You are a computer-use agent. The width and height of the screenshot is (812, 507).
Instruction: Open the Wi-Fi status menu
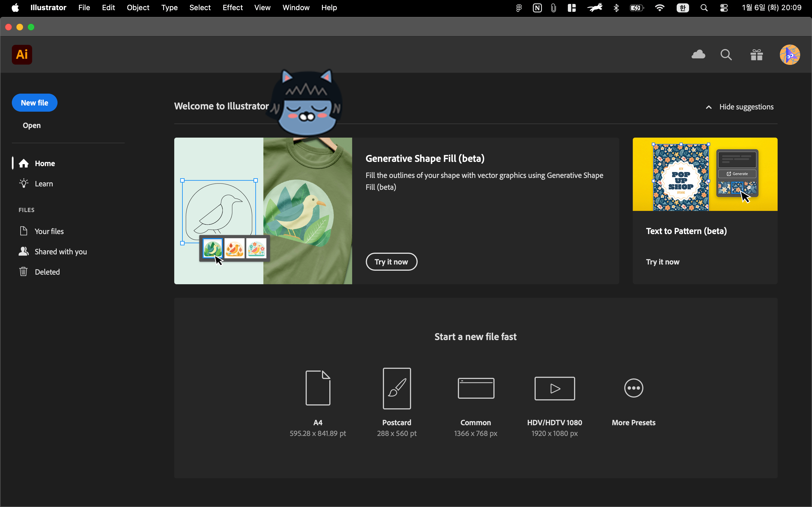(x=659, y=8)
